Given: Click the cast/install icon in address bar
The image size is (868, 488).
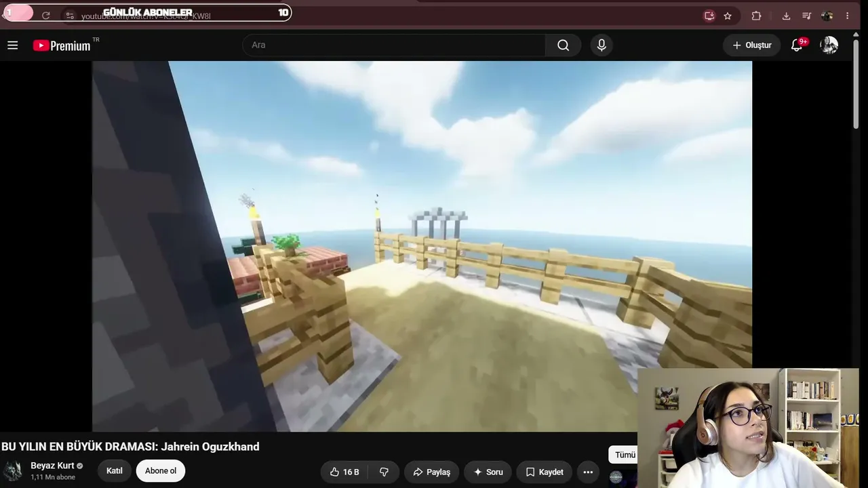Looking at the screenshot, I should [709, 16].
